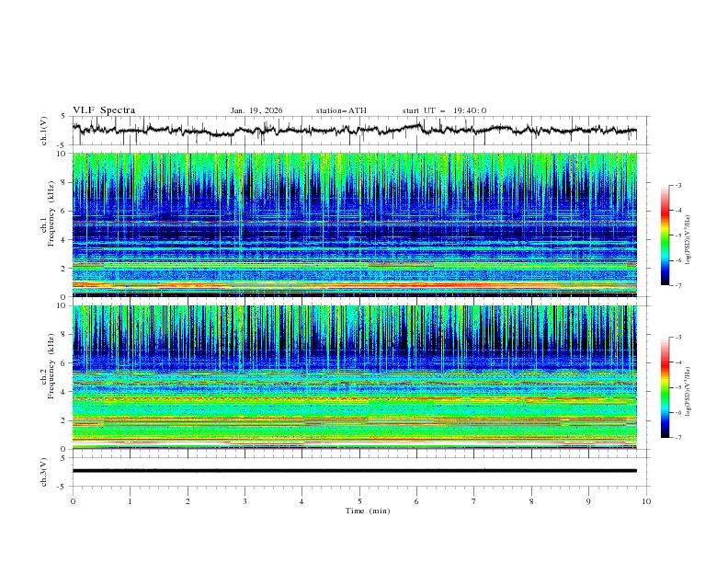Click the "VLF Spectra" plot title
The image size is (728, 563).
pos(104,110)
